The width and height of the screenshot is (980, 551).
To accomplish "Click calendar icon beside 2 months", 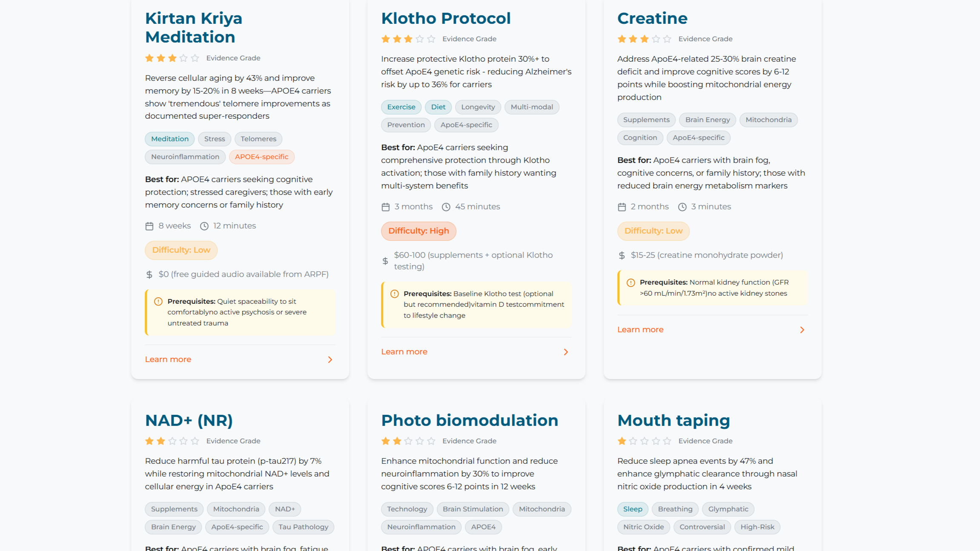I will tap(622, 207).
